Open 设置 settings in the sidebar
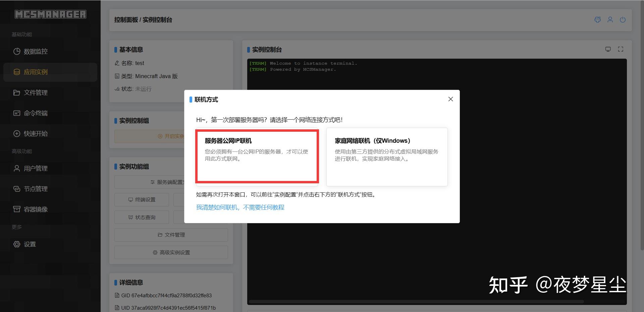 (30, 244)
